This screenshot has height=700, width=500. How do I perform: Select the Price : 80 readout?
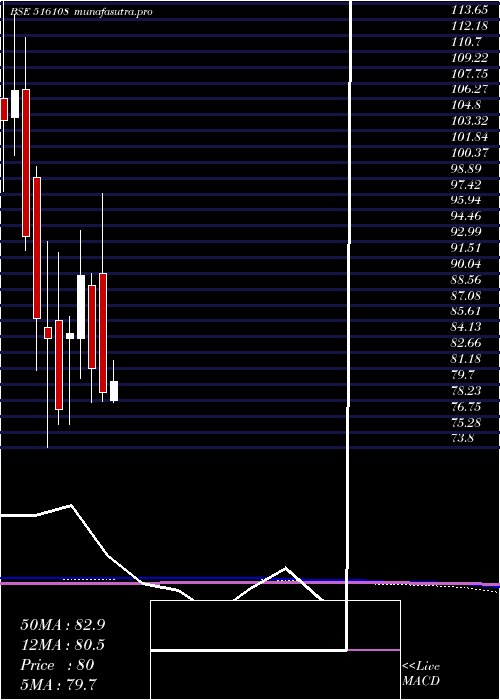click(57, 665)
